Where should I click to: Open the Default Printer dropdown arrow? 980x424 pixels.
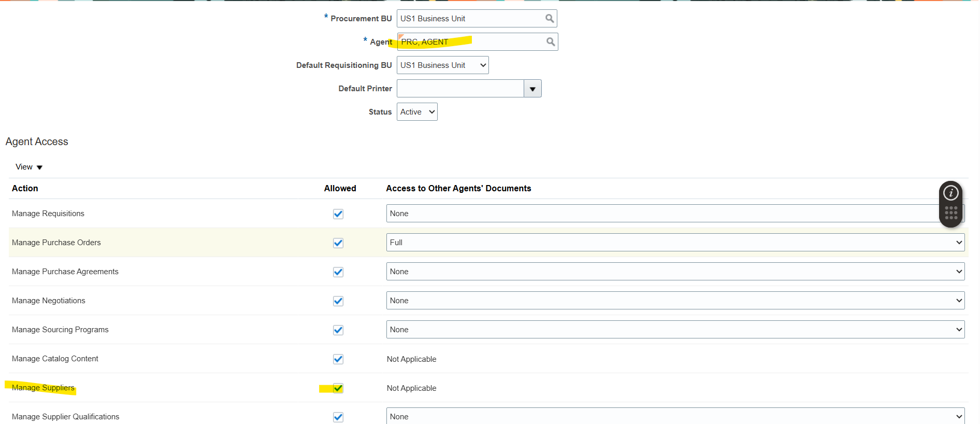point(532,89)
